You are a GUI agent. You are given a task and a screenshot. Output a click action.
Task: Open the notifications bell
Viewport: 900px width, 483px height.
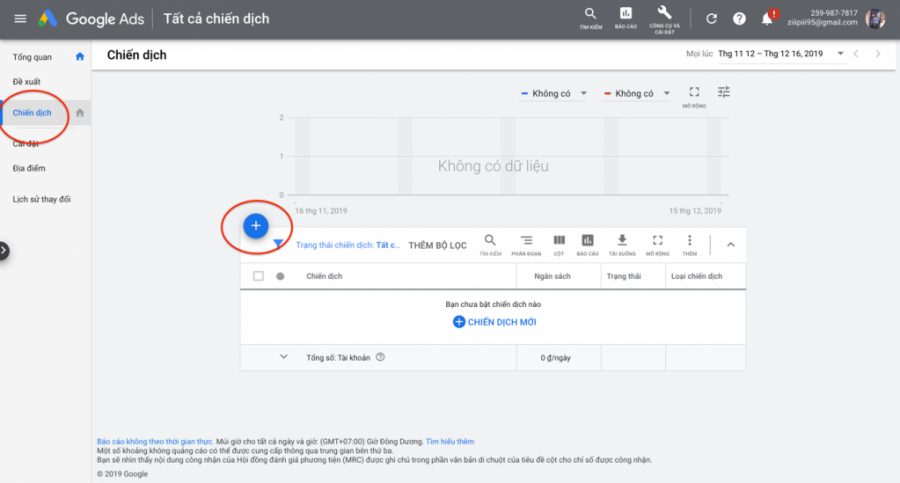767,18
